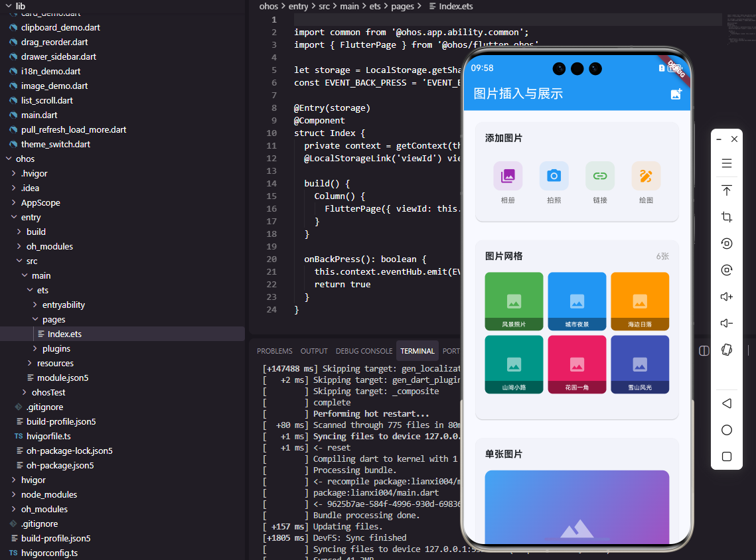
Task: Click the split panel icon beside emulator
Action: [x=704, y=351]
